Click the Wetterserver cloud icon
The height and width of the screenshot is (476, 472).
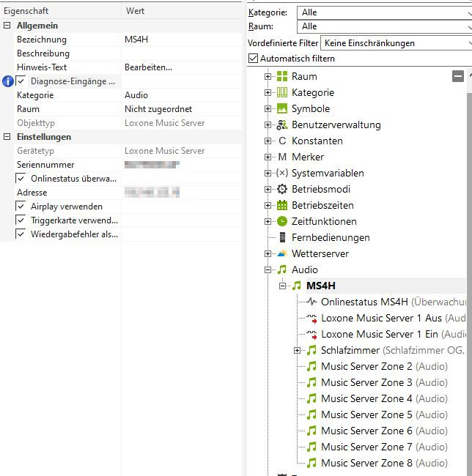(282, 253)
